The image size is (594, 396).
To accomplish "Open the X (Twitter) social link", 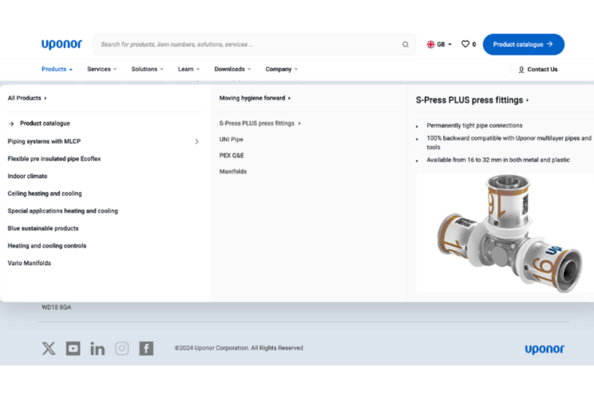I will (x=48, y=348).
